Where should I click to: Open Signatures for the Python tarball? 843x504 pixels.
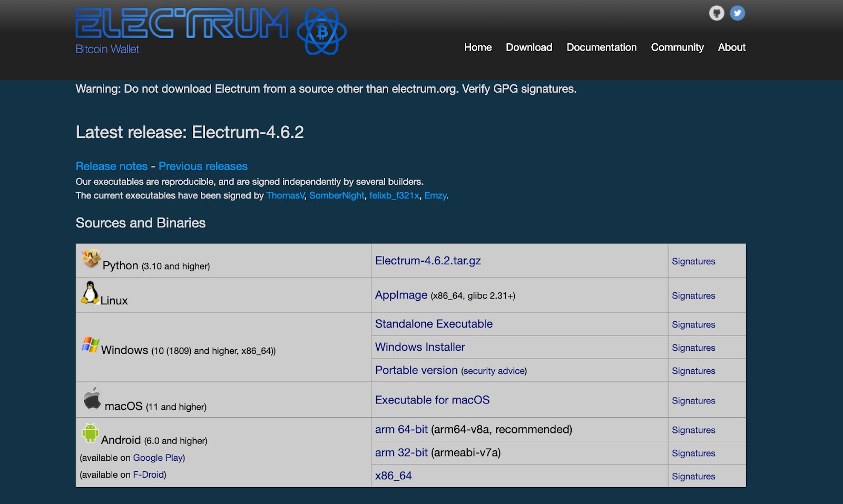[693, 261]
